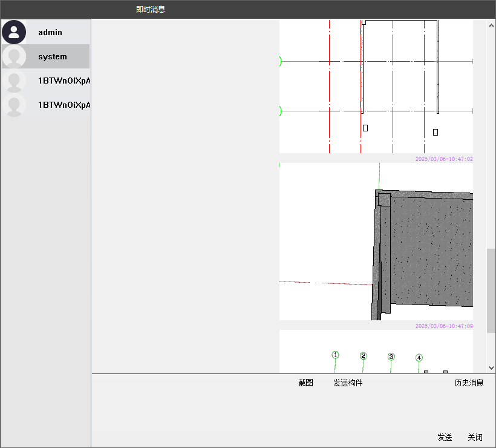Click 截图 to capture a screenshot
The height and width of the screenshot is (448, 496).
[x=306, y=383]
